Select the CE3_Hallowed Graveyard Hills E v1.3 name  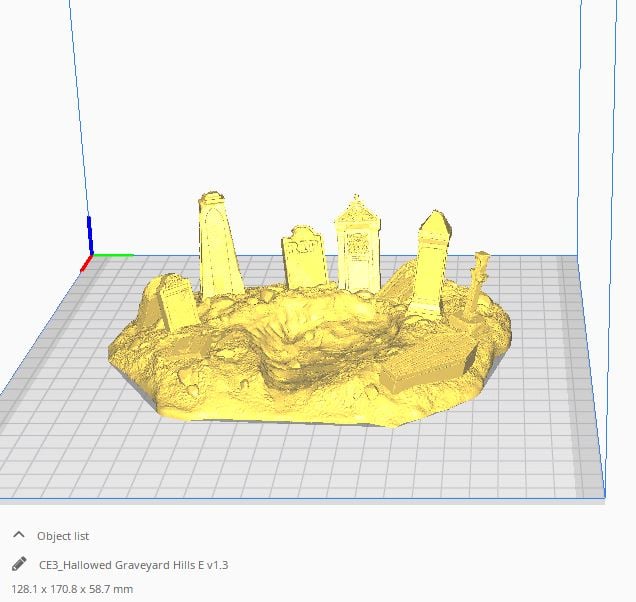coord(134,565)
